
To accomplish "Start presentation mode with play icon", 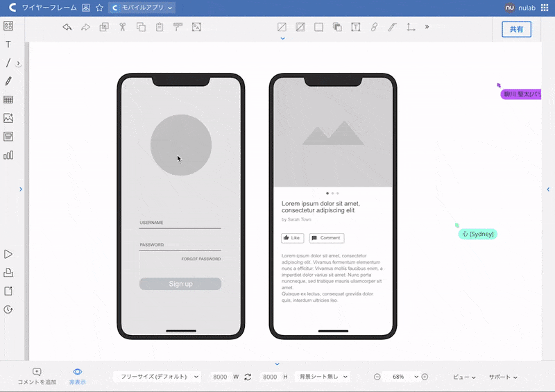I will (8, 255).
